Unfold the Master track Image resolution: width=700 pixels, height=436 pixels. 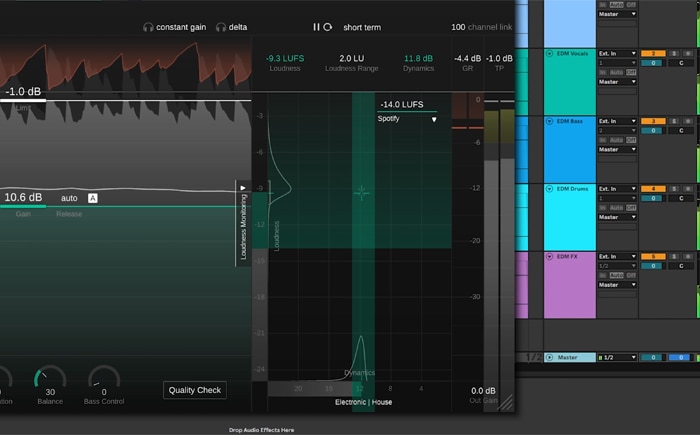[550, 357]
